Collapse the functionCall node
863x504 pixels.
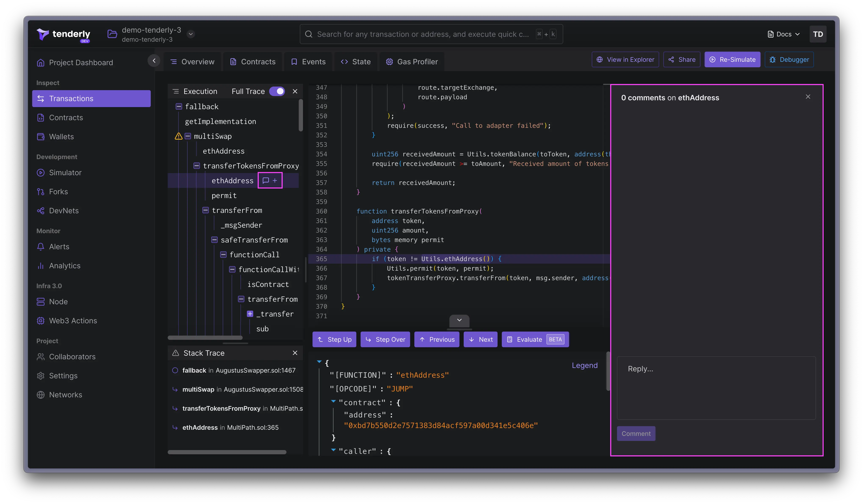(223, 255)
